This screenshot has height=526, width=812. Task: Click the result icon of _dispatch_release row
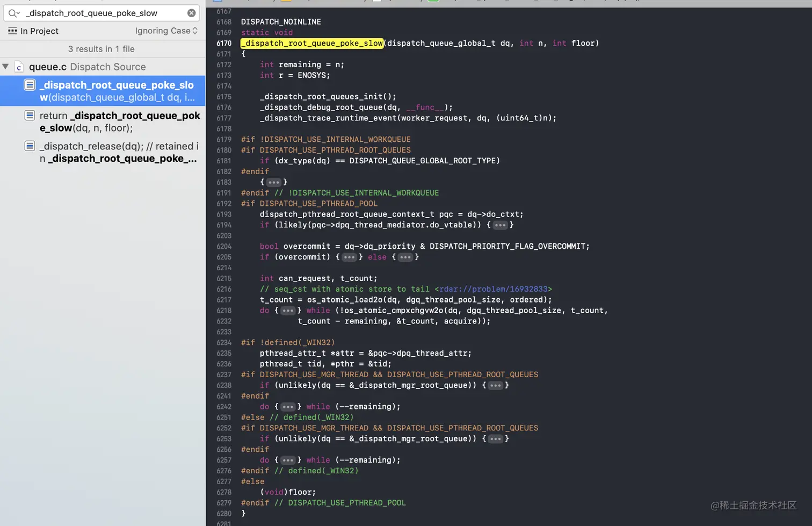coord(30,146)
